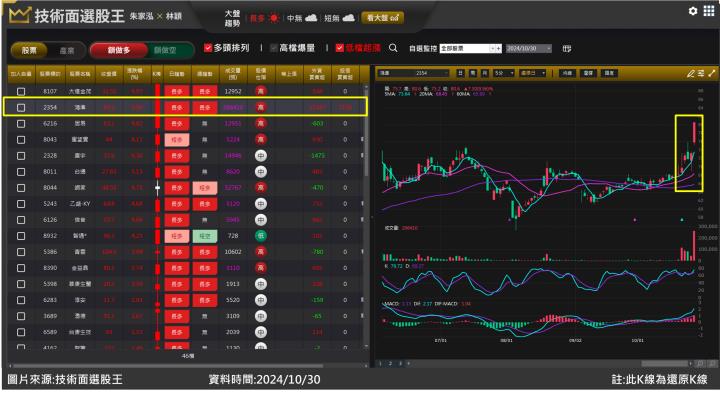Select the 月 period chart button

click(484, 73)
